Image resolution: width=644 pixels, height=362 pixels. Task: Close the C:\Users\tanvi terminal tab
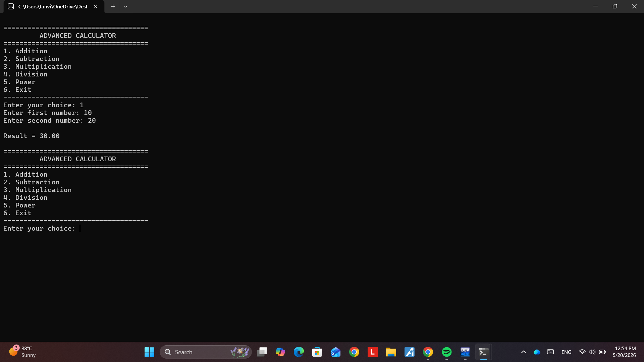[95, 6]
